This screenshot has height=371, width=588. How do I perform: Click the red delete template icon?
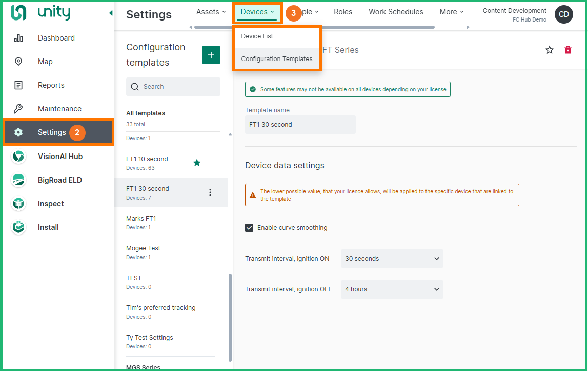pos(567,50)
